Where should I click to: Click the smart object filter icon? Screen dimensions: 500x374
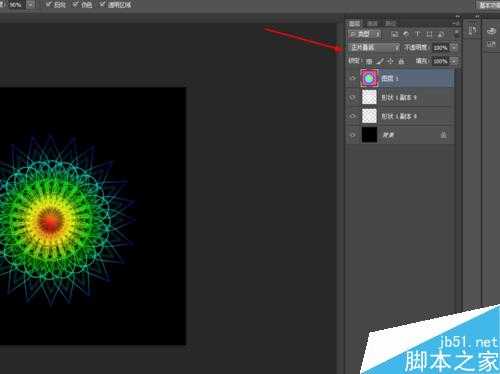[441, 34]
